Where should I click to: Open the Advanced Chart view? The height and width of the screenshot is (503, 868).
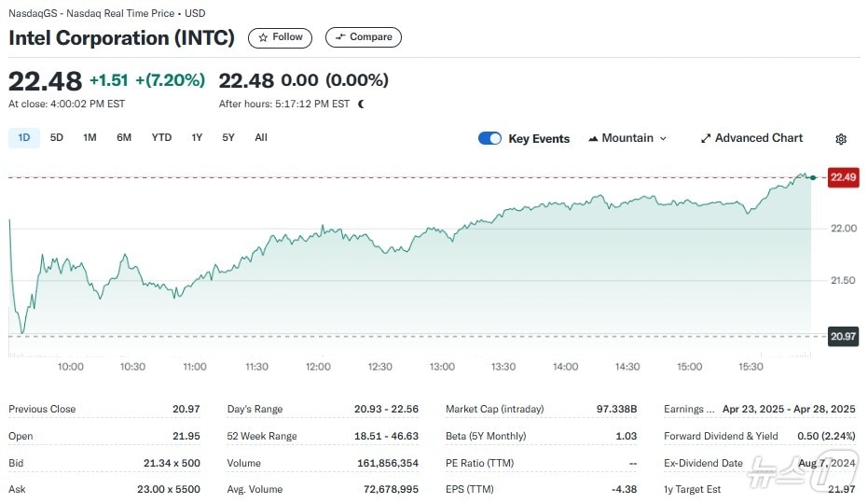[751, 138]
